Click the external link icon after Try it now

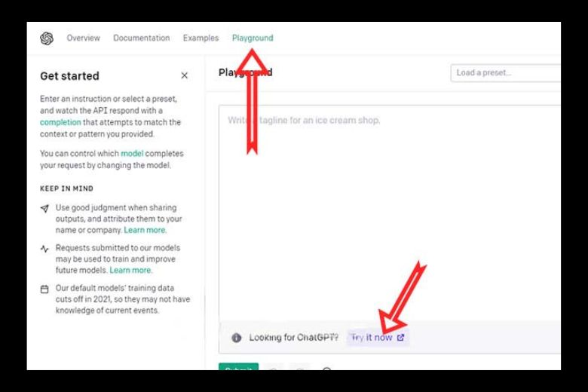pyautogui.click(x=400, y=338)
